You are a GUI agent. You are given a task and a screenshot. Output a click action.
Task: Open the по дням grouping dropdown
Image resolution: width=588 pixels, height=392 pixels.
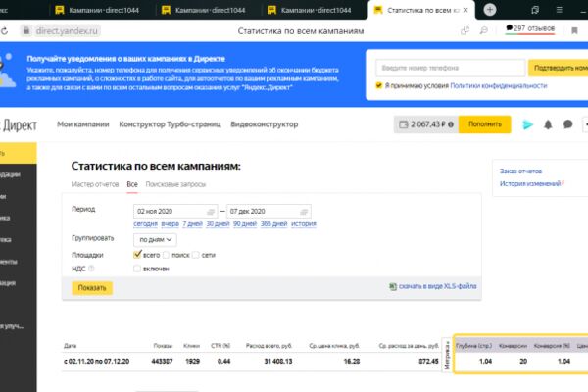click(x=155, y=240)
